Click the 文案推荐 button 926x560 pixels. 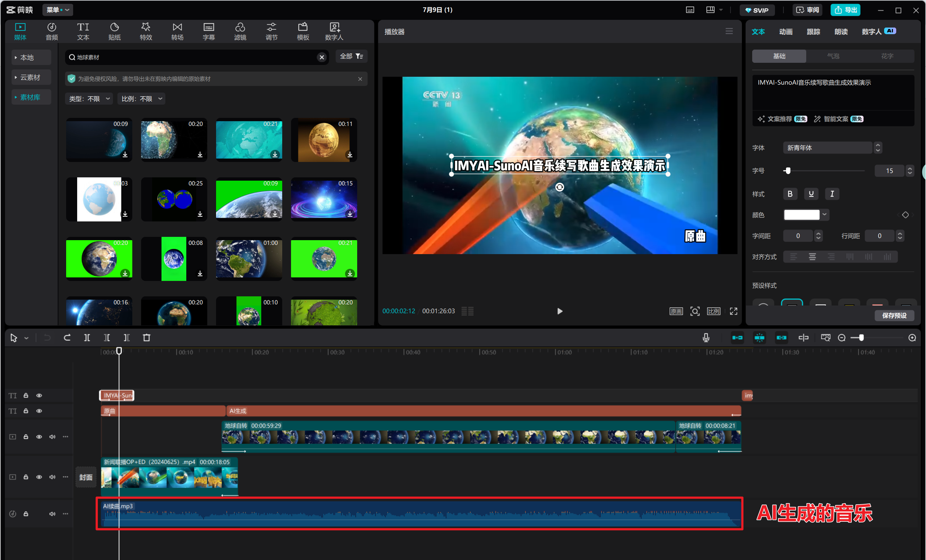782,119
